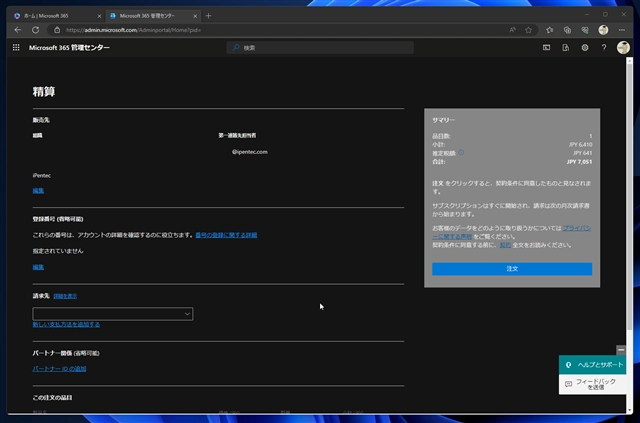The height and width of the screenshot is (423, 640).
Task: Click the read aloud icon in address bar
Action: pyautogui.click(x=512, y=30)
